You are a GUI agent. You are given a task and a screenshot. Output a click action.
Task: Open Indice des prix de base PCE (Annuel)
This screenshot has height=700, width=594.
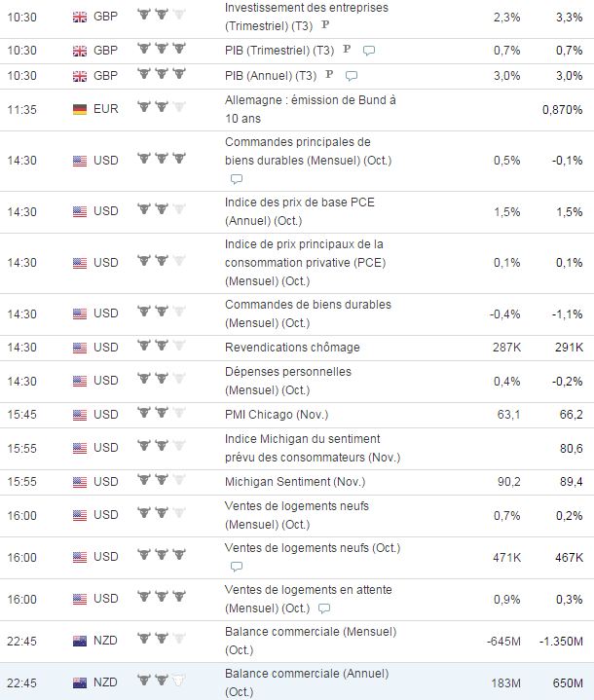click(x=300, y=211)
